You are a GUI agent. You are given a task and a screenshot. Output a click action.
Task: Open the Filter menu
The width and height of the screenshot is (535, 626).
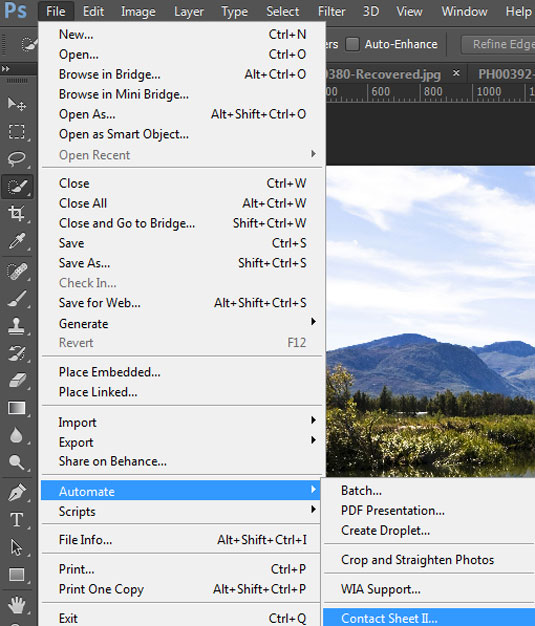coord(331,12)
